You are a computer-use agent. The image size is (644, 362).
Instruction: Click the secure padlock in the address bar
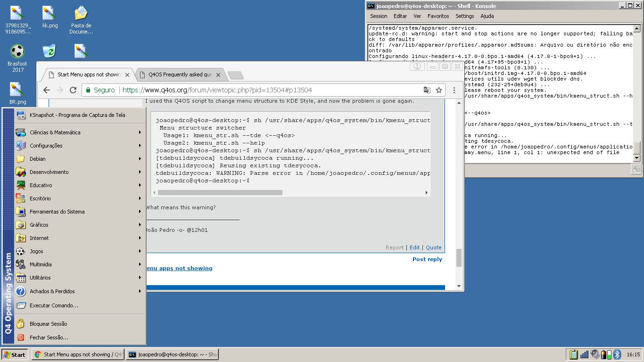[88, 90]
